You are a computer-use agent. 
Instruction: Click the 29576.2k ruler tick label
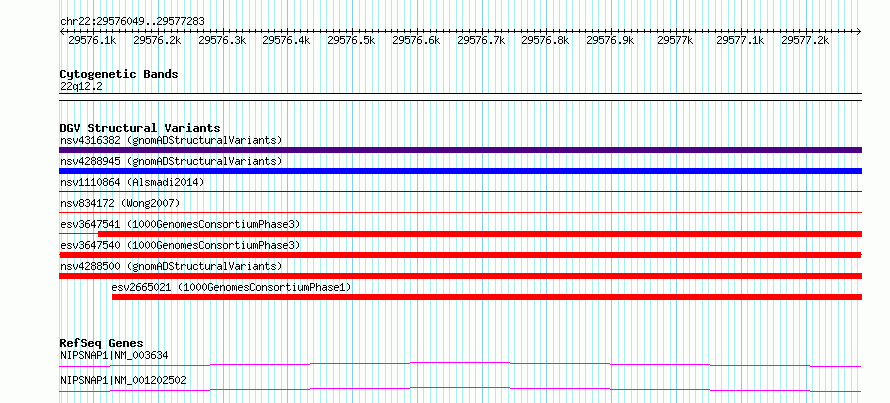pos(157,40)
